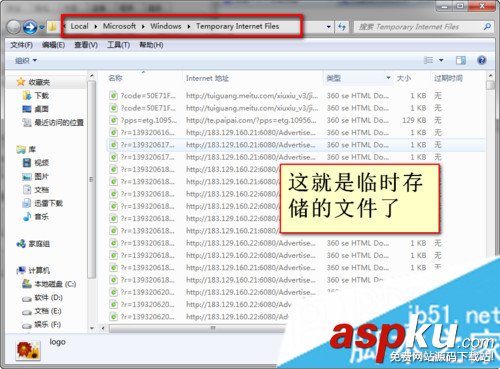The width and height of the screenshot is (500, 369).
Task: Sort by 过期时间 column header
Action: coord(448,78)
